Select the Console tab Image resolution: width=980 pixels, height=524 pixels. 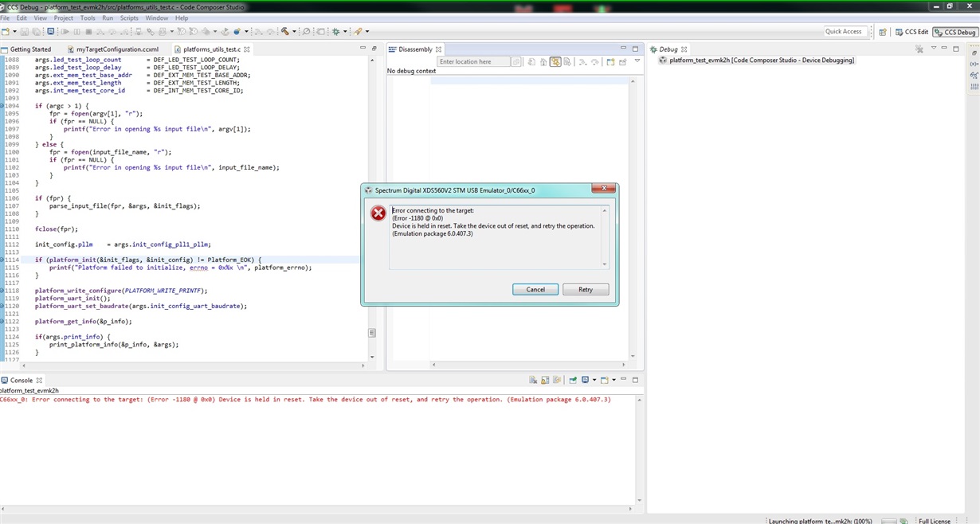[21, 381]
